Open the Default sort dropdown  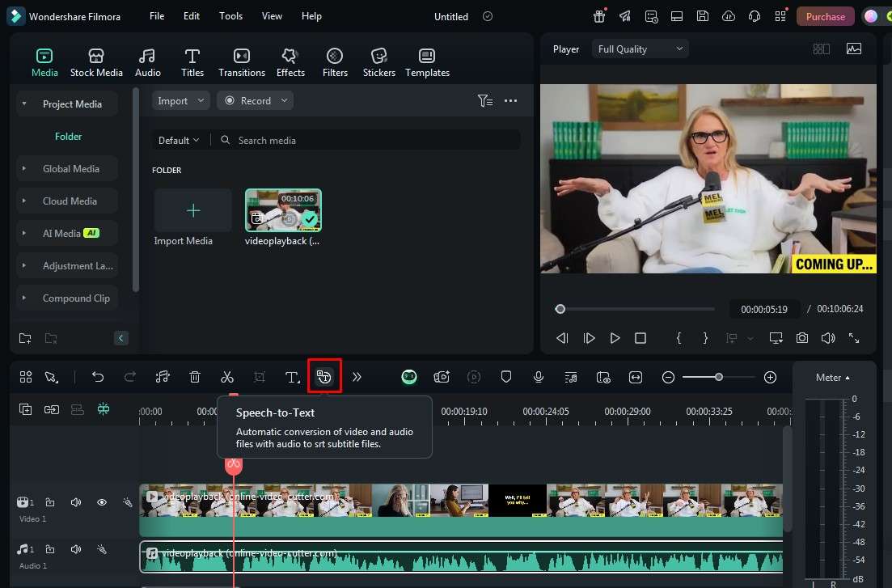pos(179,140)
